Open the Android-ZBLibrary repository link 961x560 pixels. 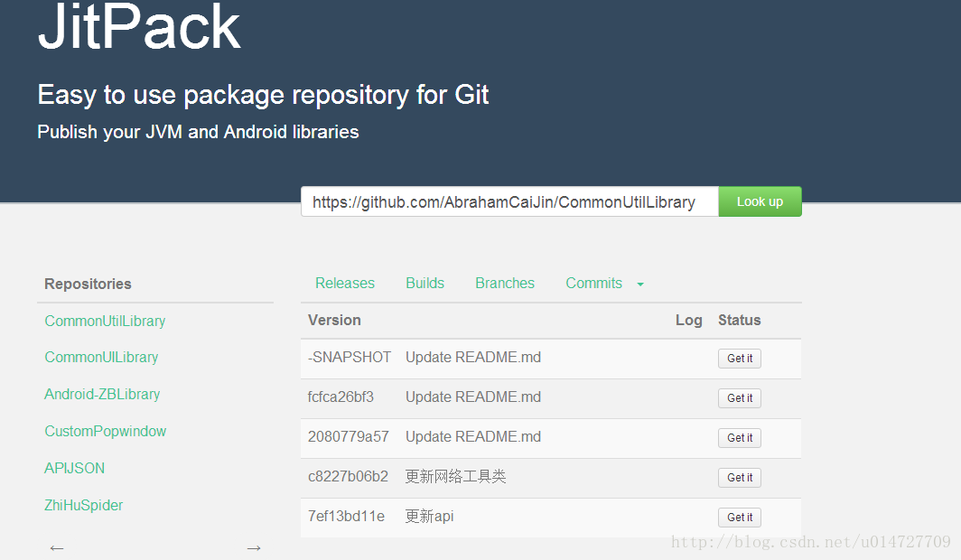pos(102,394)
